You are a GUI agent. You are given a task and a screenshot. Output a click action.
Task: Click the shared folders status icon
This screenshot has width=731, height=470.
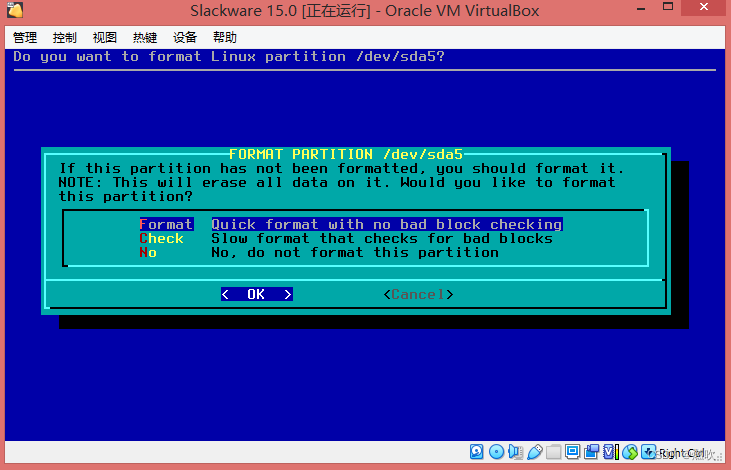click(x=553, y=451)
